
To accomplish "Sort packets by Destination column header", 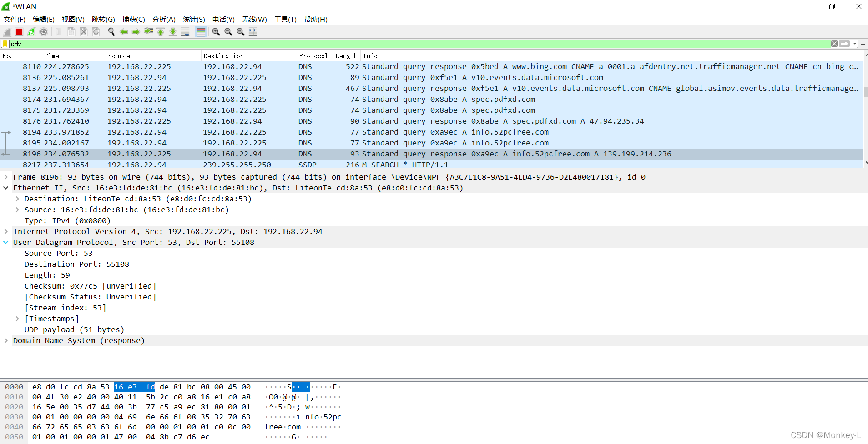I will tap(249, 56).
